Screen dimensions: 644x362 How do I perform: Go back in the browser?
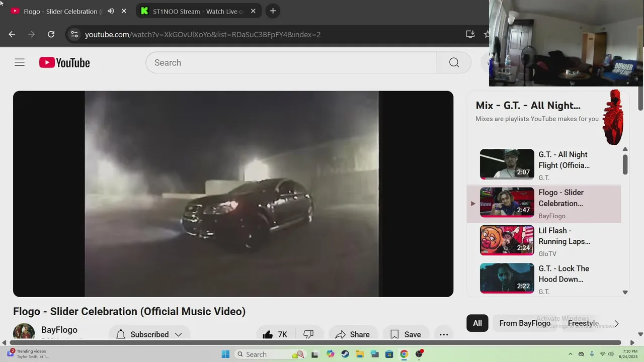pyautogui.click(x=12, y=34)
